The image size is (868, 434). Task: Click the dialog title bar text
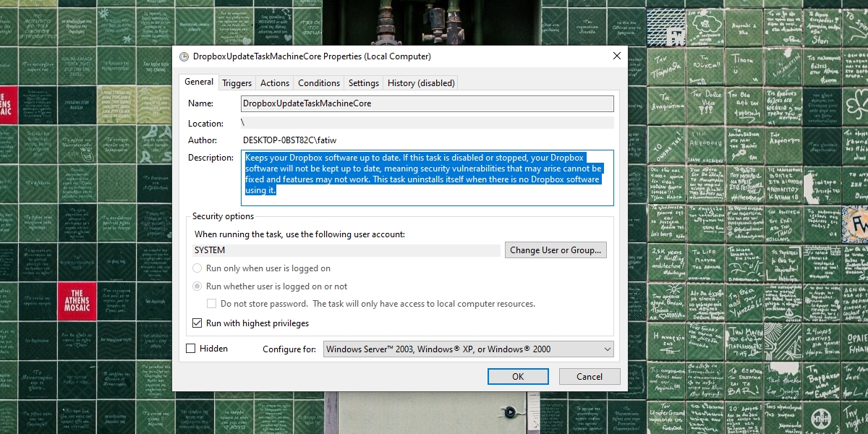coord(312,56)
